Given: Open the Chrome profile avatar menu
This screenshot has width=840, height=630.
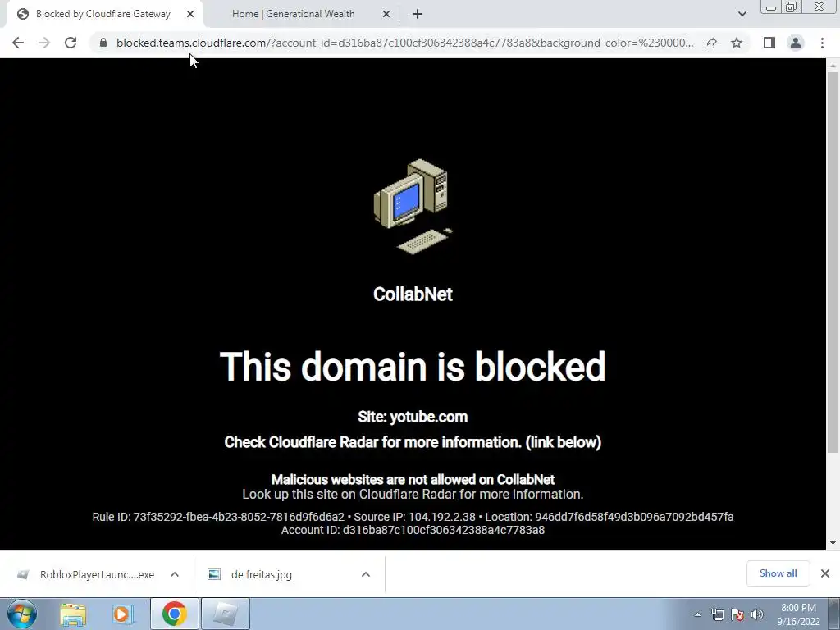Looking at the screenshot, I should [x=796, y=43].
